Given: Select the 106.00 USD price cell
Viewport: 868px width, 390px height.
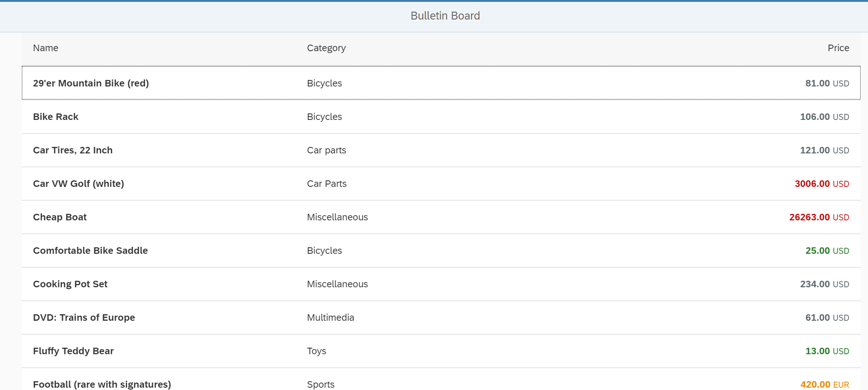Looking at the screenshot, I should [x=824, y=117].
